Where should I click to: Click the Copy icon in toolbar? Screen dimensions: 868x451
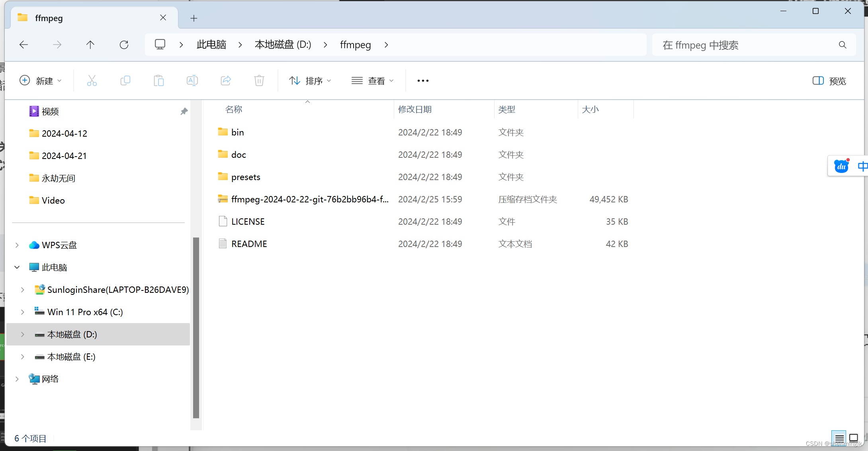[125, 80]
